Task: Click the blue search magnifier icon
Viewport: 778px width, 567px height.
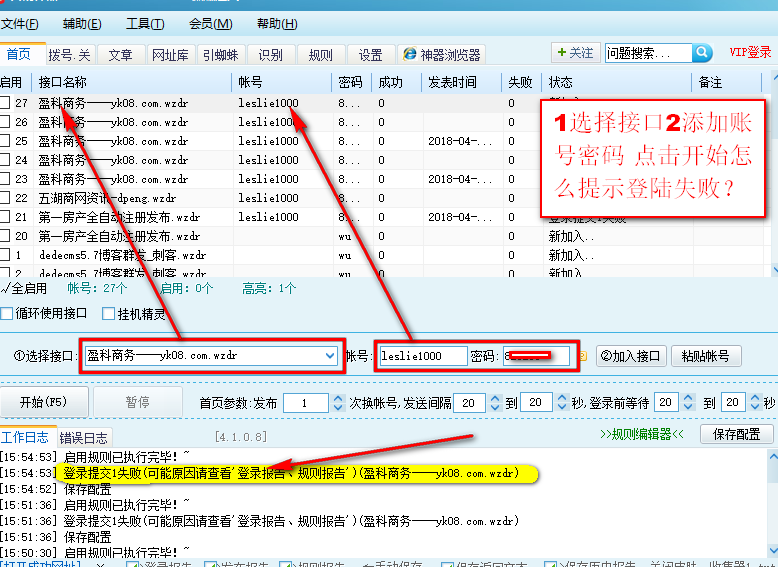Action: coord(702,53)
